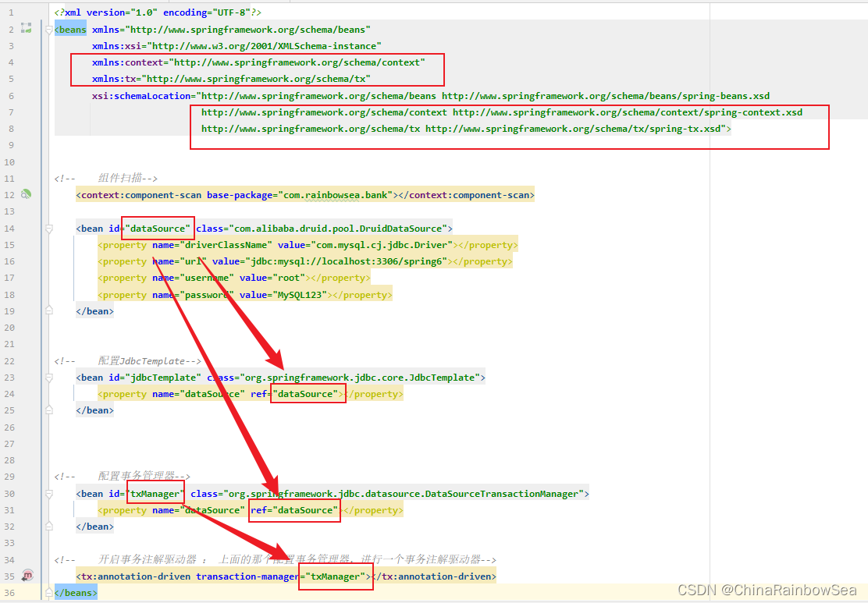
Task: Click line number 27 in the gutter
Action: (x=9, y=444)
